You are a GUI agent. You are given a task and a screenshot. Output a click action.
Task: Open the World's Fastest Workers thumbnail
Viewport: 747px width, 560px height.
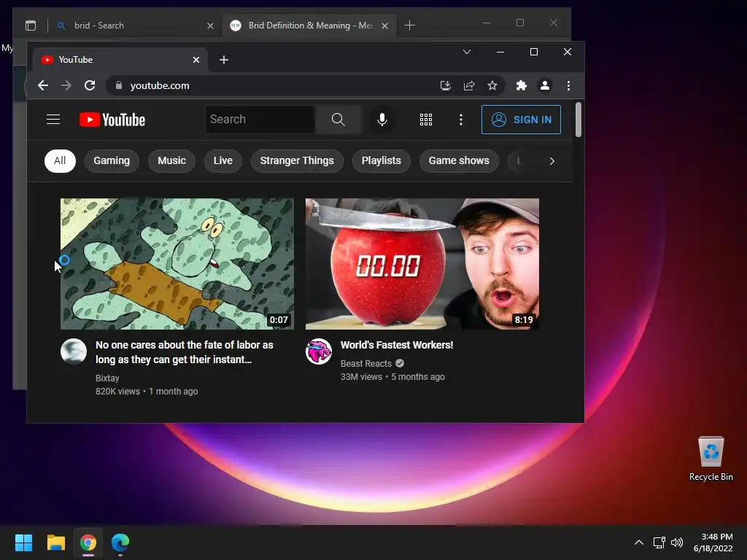[422, 264]
